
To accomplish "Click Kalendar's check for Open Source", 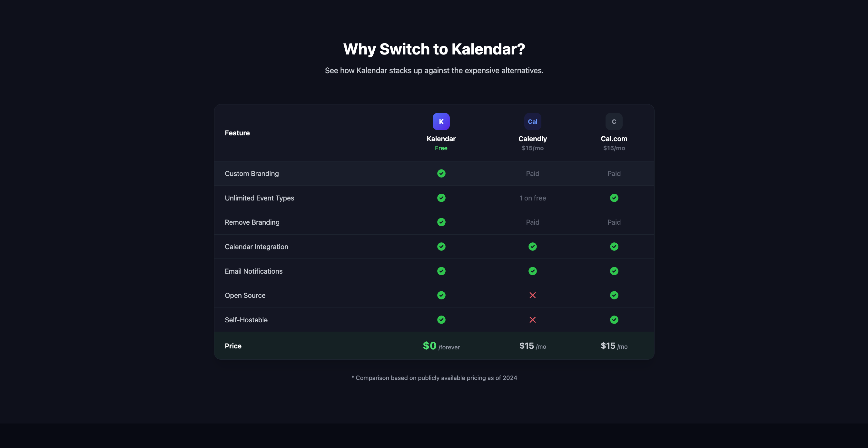I will click(x=441, y=296).
